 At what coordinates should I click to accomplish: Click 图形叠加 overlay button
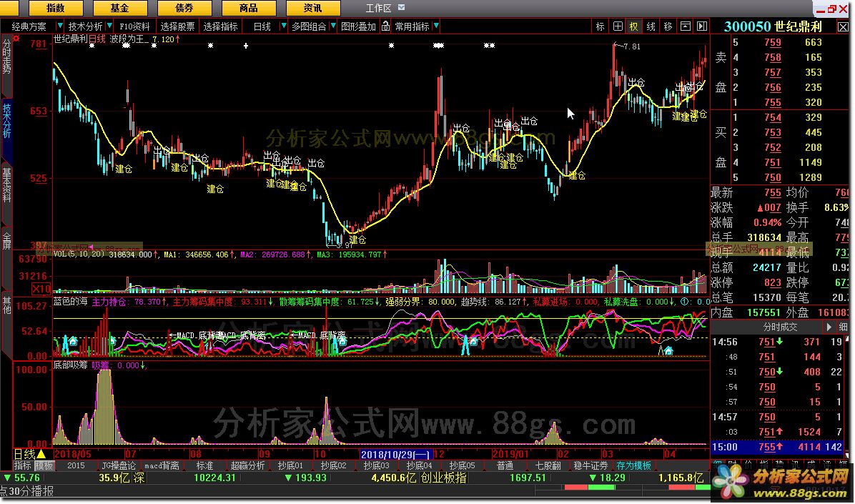point(358,26)
